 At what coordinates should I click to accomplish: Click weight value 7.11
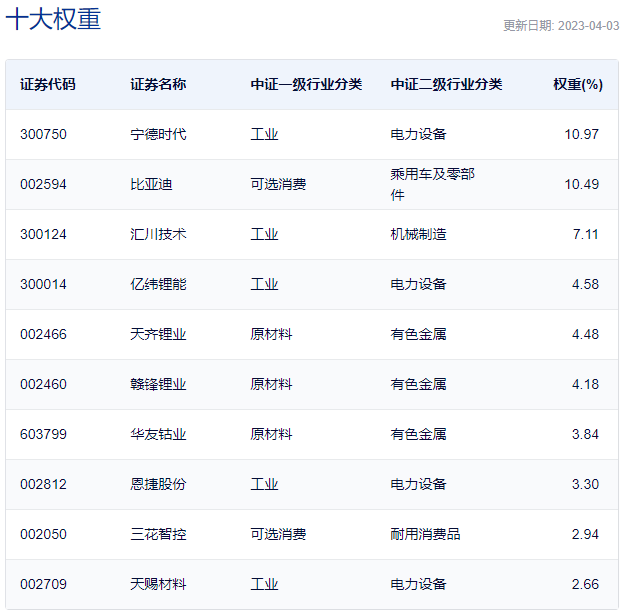click(586, 234)
